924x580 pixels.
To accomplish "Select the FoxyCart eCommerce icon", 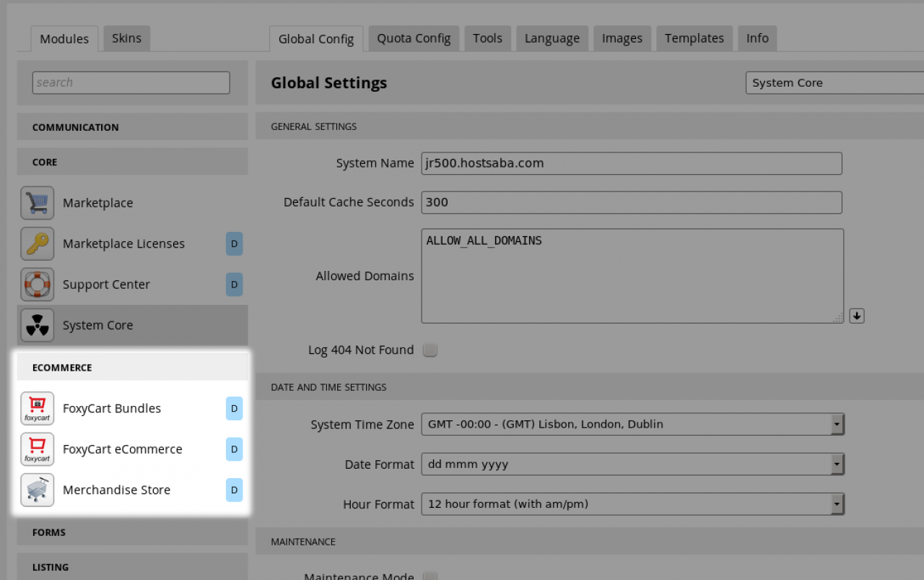I will click(37, 449).
